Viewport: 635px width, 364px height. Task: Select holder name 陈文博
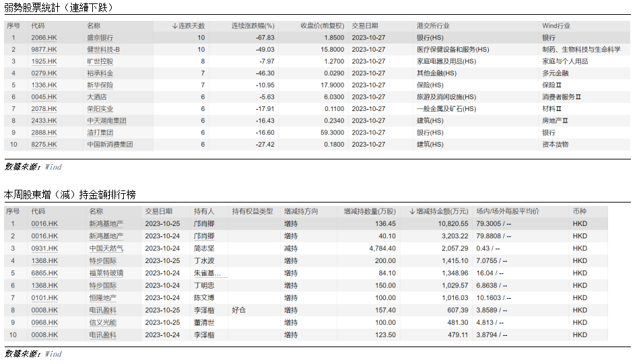[204, 298]
